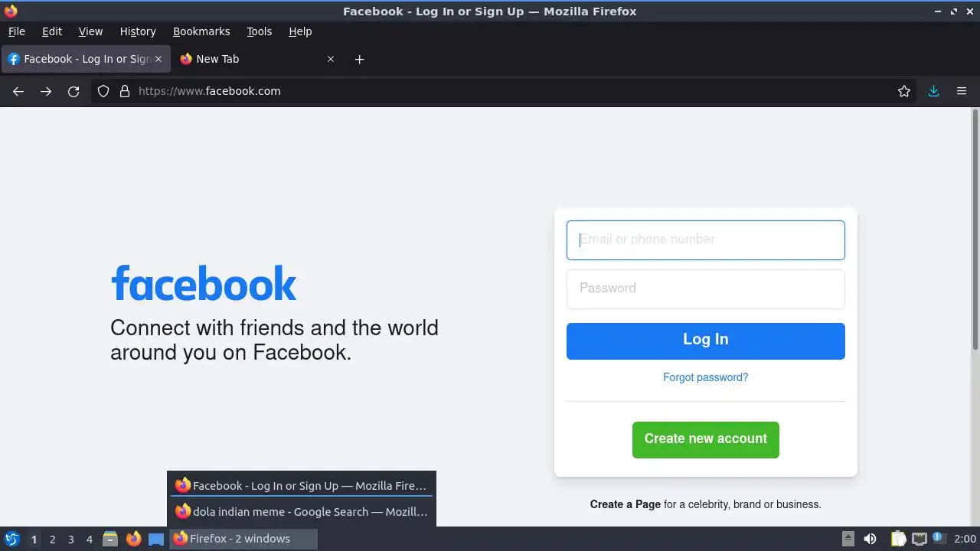Open the Tools menu

tap(260, 31)
